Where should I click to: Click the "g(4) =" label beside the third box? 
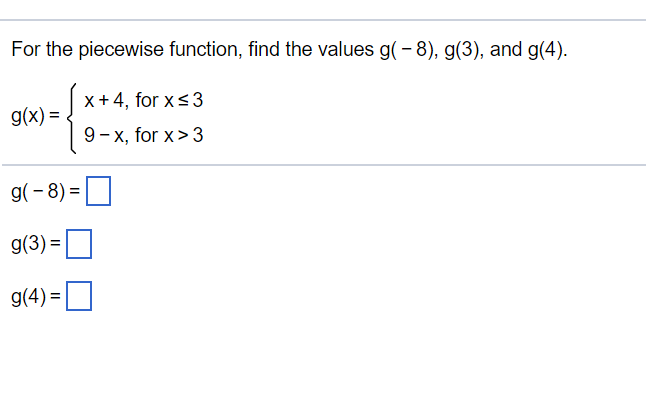point(36,296)
